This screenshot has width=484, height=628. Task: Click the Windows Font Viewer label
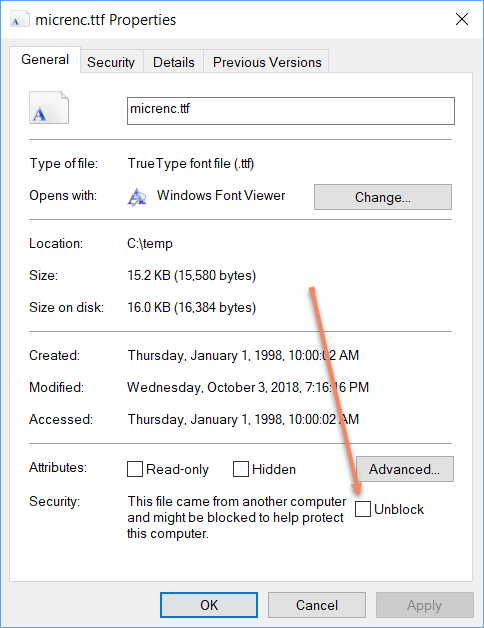tap(221, 195)
